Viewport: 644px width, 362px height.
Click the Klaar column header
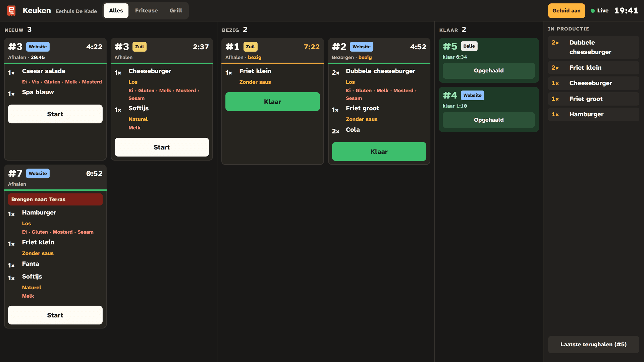pyautogui.click(x=452, y=30)
